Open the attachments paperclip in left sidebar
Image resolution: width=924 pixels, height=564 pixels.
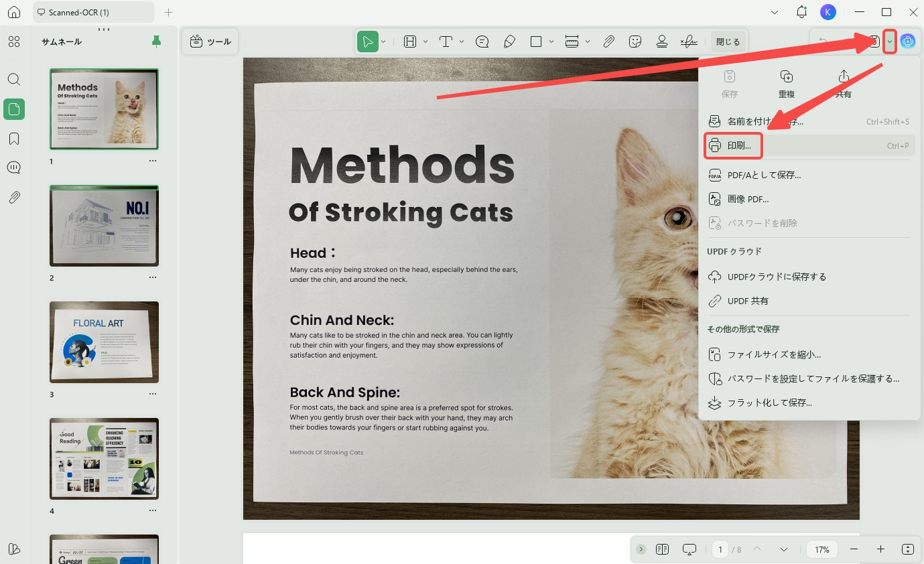click(x=14, y=197)
